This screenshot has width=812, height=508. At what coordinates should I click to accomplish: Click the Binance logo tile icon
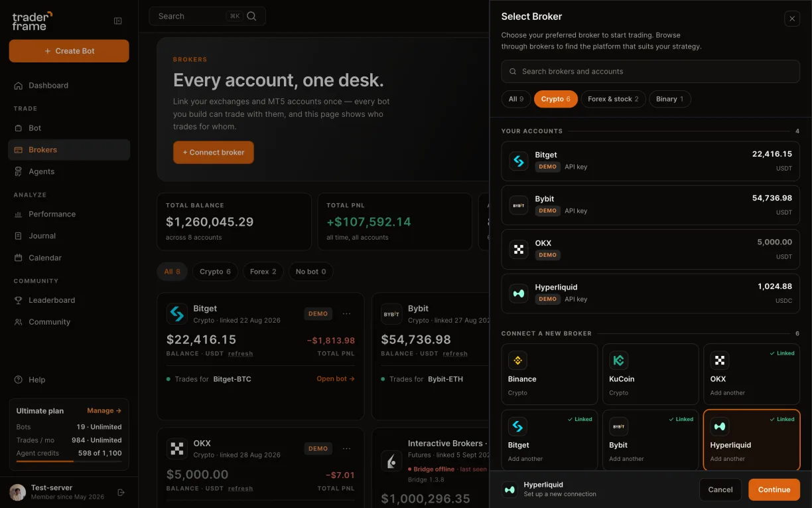517,361
